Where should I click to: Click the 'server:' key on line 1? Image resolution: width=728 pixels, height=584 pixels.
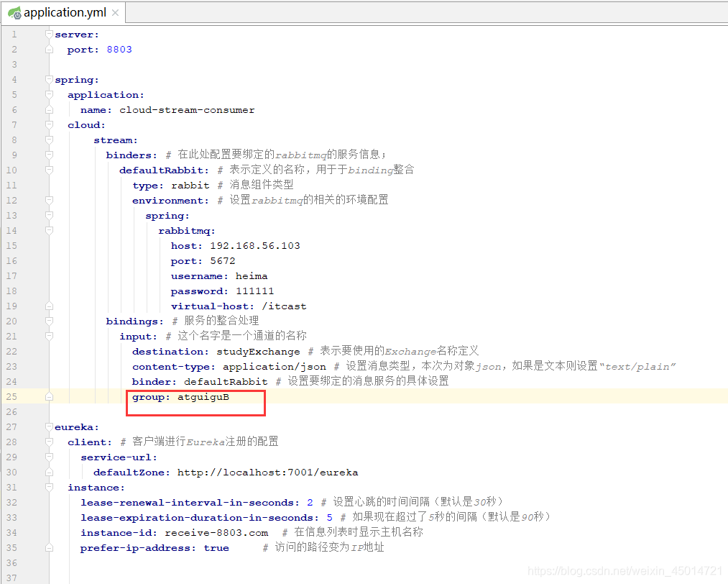click(77, 35)
